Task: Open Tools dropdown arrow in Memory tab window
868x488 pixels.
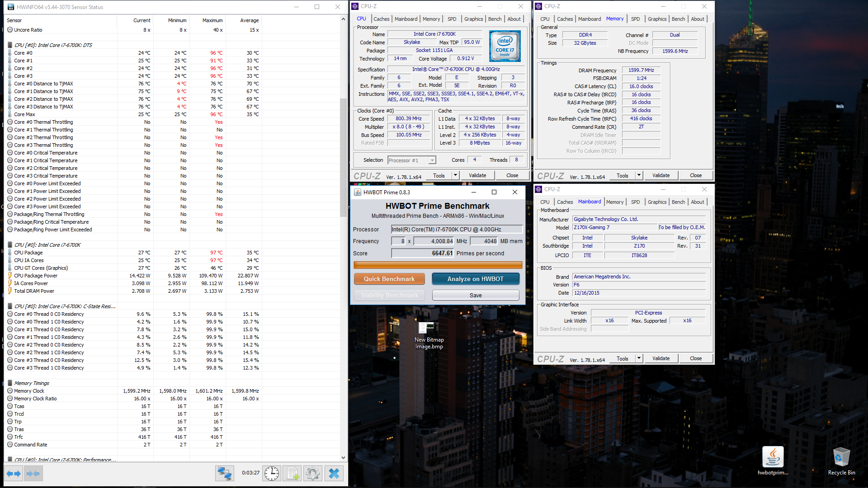Action: (639, 175)
